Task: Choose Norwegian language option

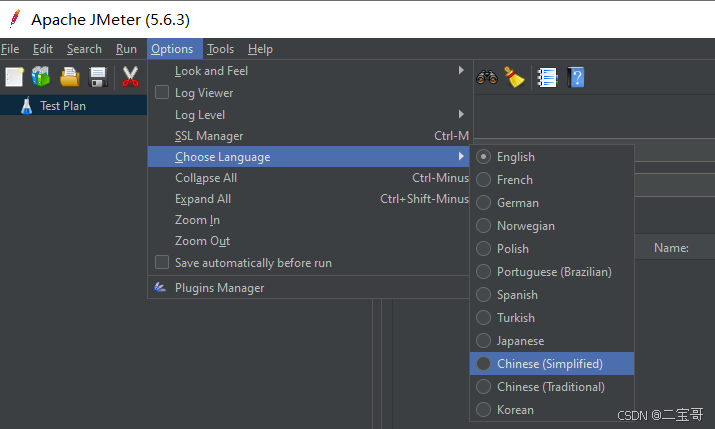Action: pyautogui.click(x=552, y=226)
